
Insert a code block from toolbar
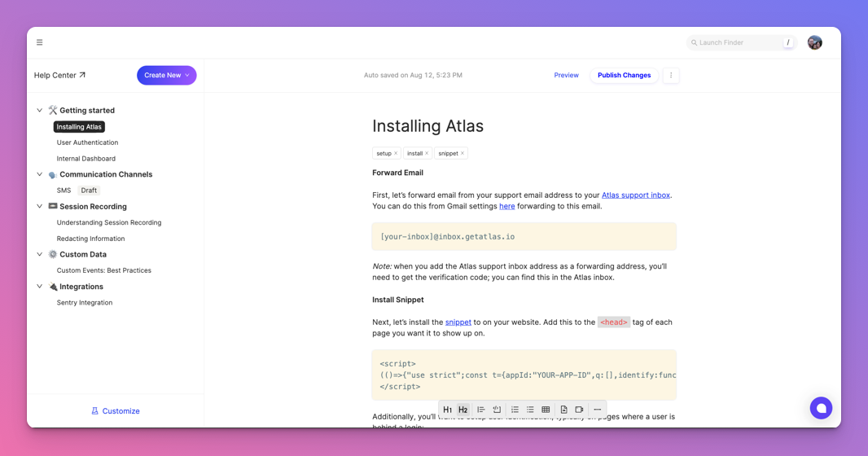click(x=497, y=410)
